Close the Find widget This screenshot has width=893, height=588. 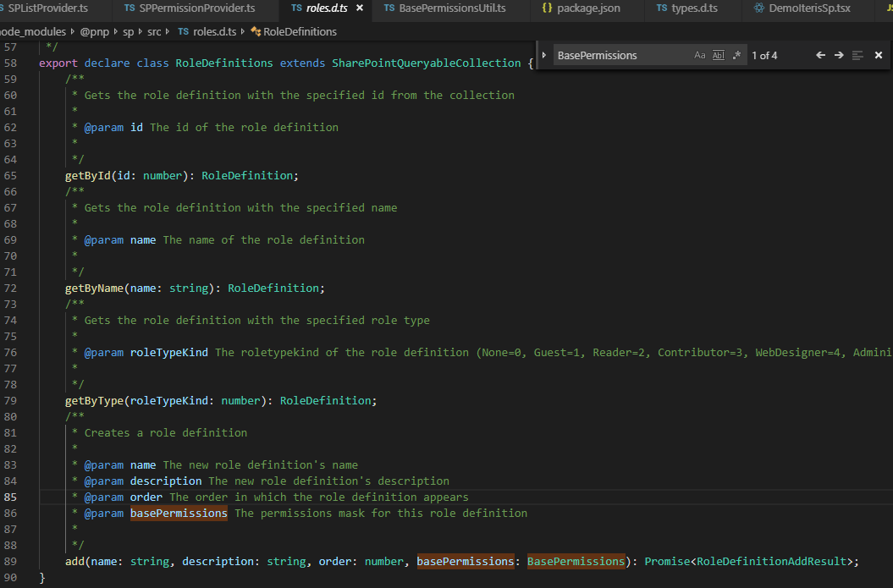(x=878, y=55)
